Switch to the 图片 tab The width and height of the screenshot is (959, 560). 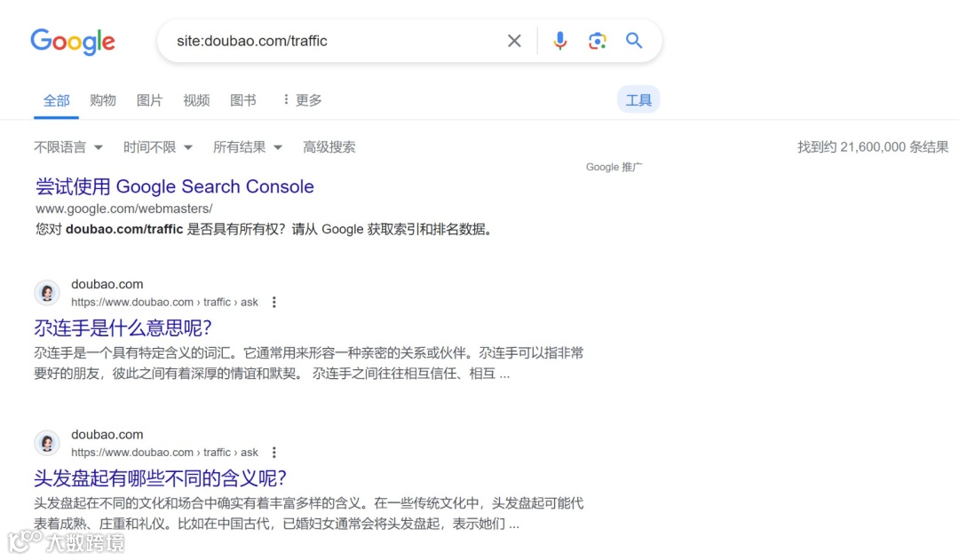(149, 100)
